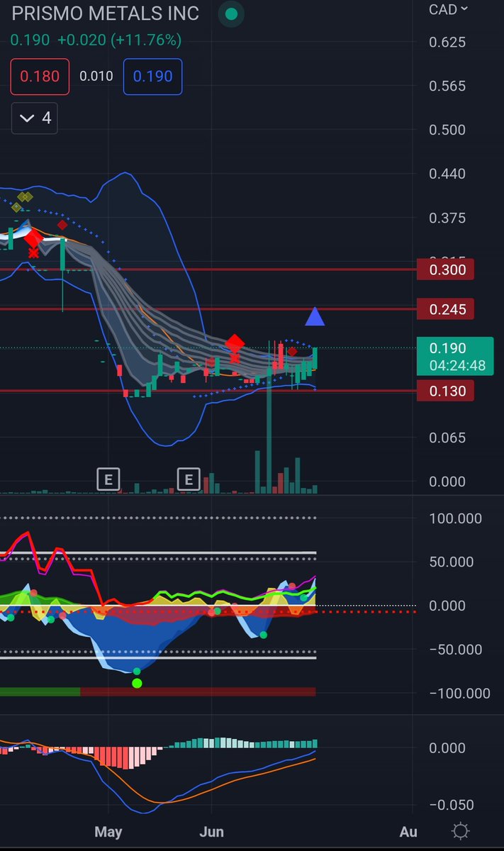This screenshot has width=504, height=851.
Task: Click the 0.625 price scale label
Action: click(447, 43)
